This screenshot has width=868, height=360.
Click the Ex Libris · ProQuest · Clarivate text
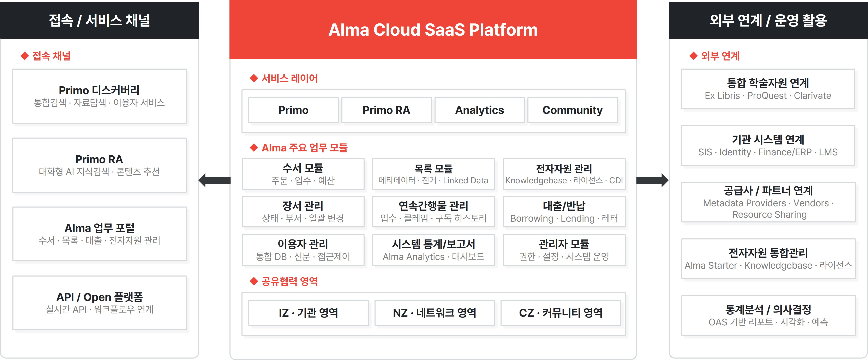[768, 95]
